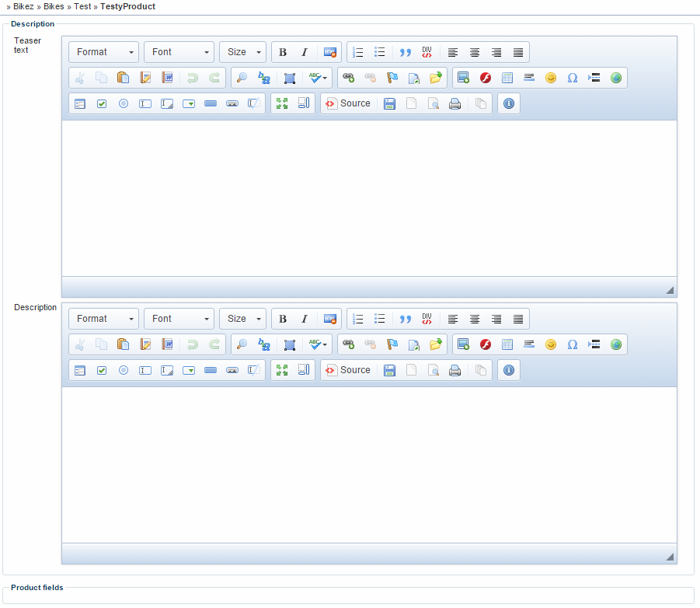Screen dimensions: 700x608
Task: Toggle bold formatting in the Teaser text editor
Action: click(x=283, y=52)
